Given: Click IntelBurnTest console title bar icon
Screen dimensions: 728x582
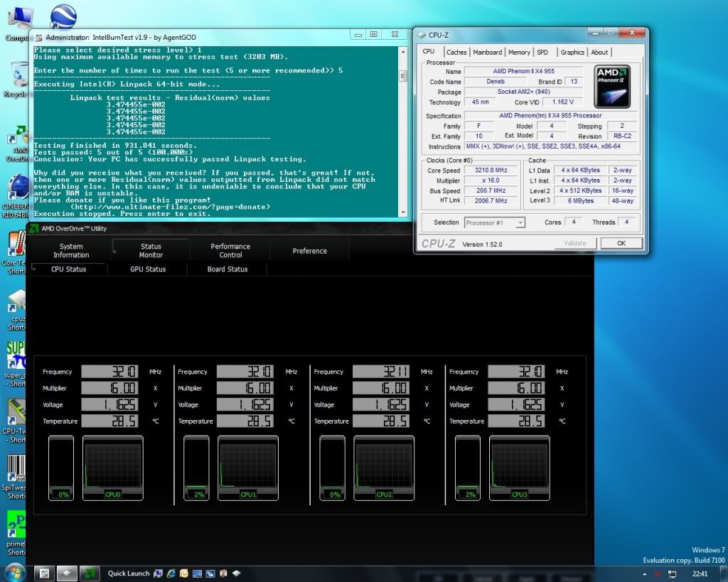Looking at the screenshot, I should click(x=39, y=37).
